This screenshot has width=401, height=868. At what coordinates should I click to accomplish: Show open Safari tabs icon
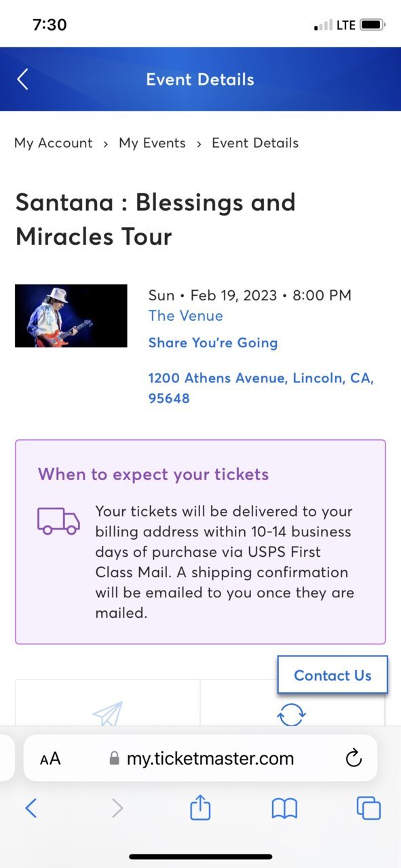click(x=368, y=808)
